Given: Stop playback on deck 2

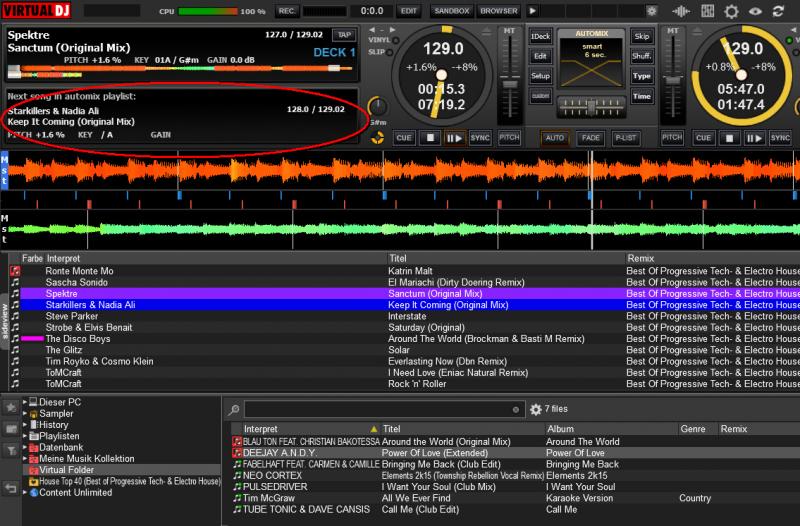Looking at the screenshot, I should point(729,138).
